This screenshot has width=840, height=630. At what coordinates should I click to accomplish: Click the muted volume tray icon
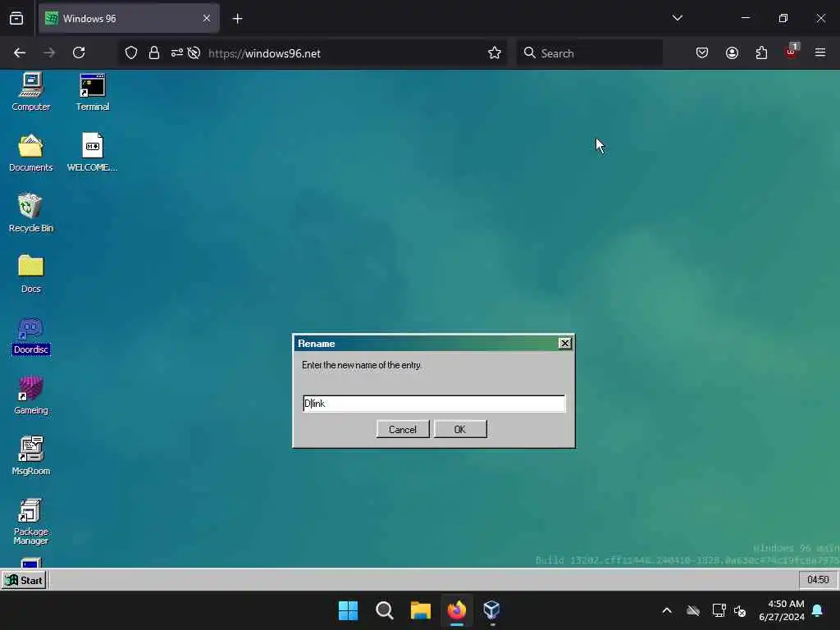(741, 610)
